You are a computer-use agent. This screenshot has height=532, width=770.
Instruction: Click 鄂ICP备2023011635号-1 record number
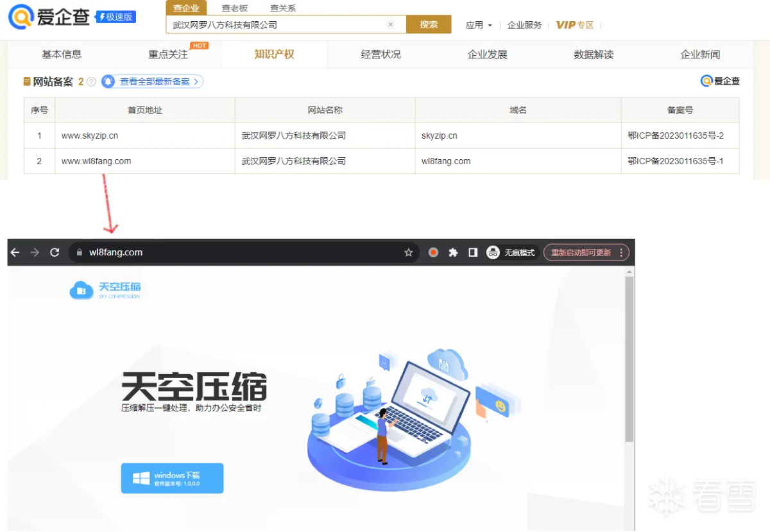tap(676, 161)
